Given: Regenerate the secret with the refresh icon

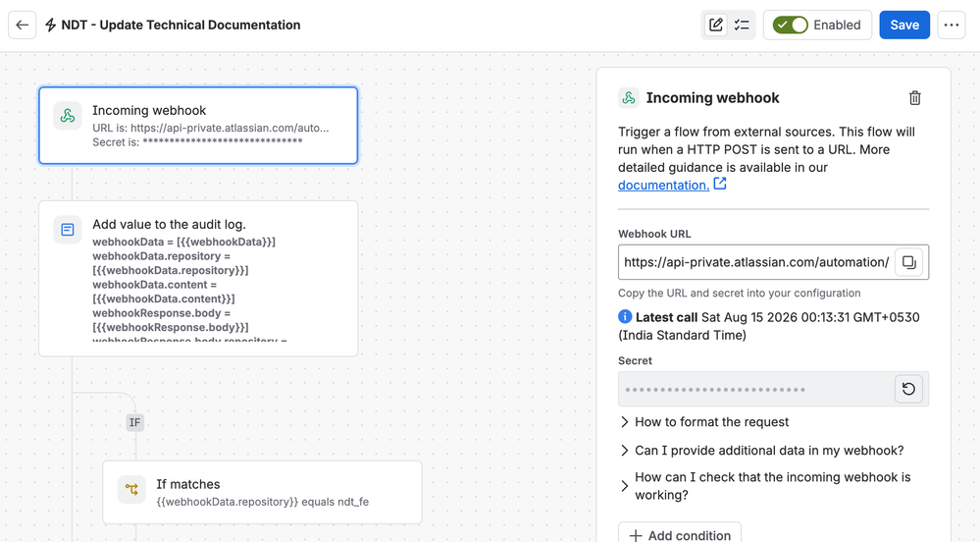Looking at the screenshot, I should click(908, 389).
